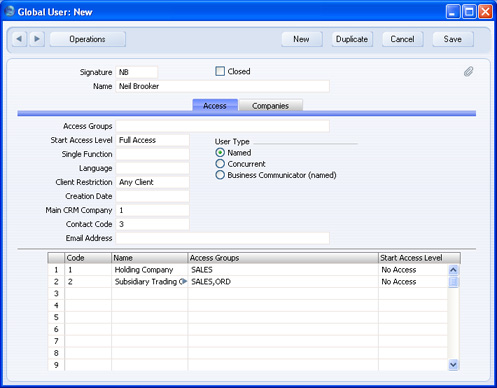
Task: Open attachments paperclip icon
Action: pyautogui.click(x=468, y=71)
